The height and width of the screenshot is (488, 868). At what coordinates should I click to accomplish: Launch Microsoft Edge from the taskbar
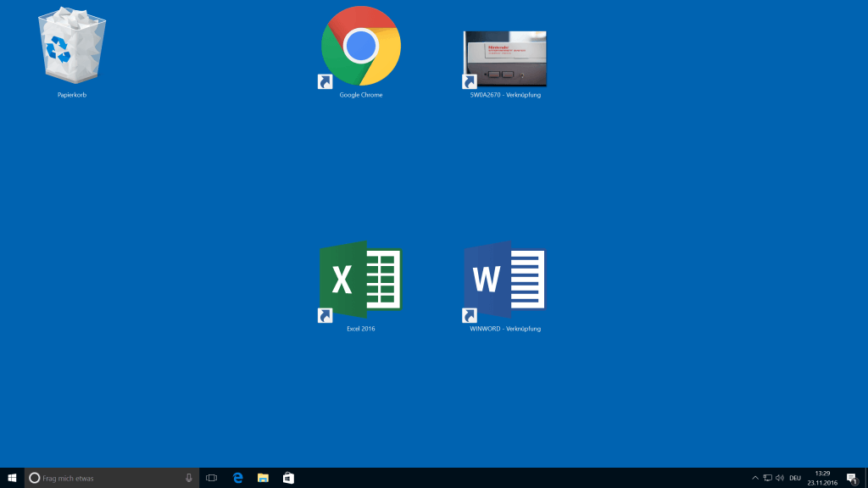click(239, 477)
